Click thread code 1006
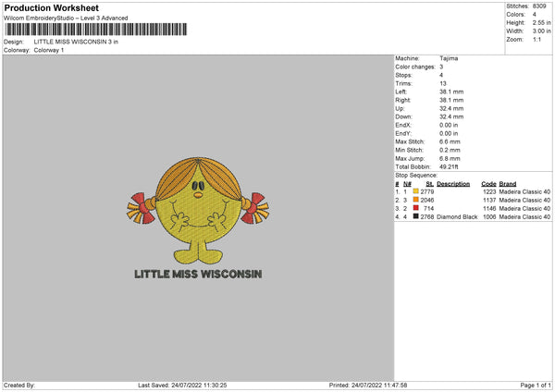555x392 pixels. point(489,216)
